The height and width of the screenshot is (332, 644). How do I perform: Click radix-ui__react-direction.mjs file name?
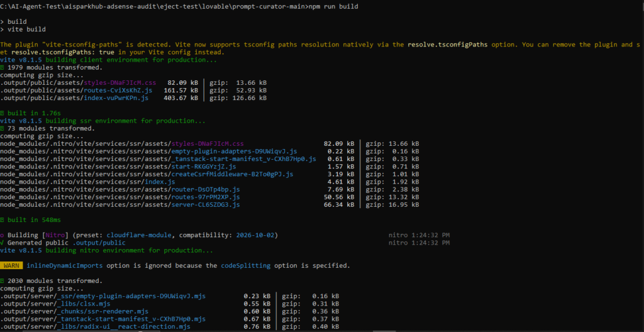point(136,326)
